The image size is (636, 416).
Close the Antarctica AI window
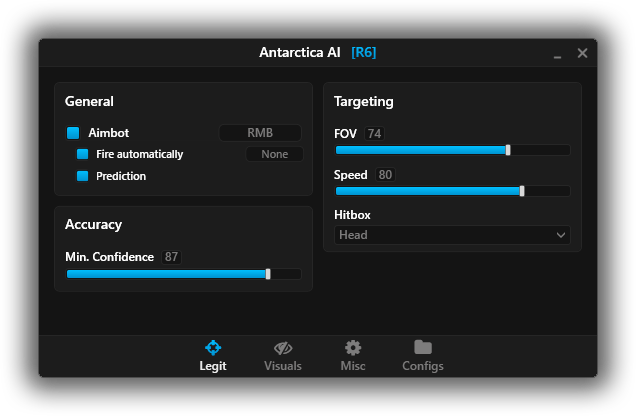point(582,53)
